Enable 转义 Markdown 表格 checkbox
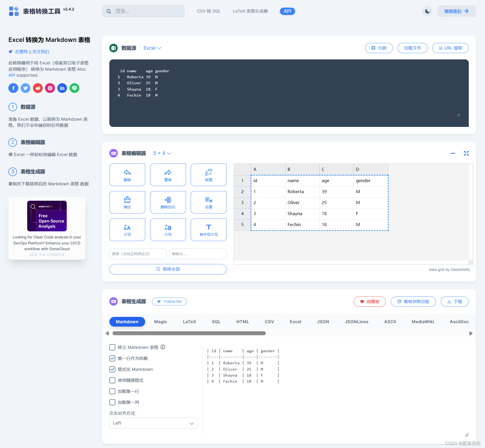This screenshot has width=485, height=448. click(x=112, y=347)
